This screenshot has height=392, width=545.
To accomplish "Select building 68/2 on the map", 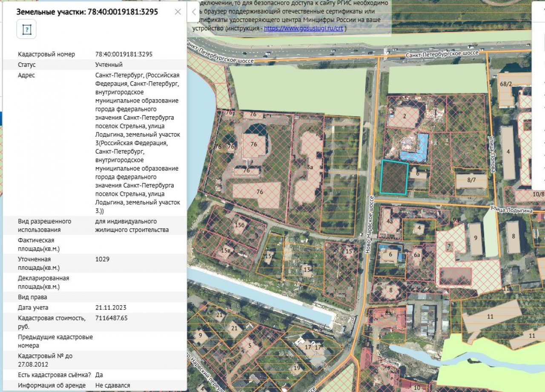I will 506,84.
